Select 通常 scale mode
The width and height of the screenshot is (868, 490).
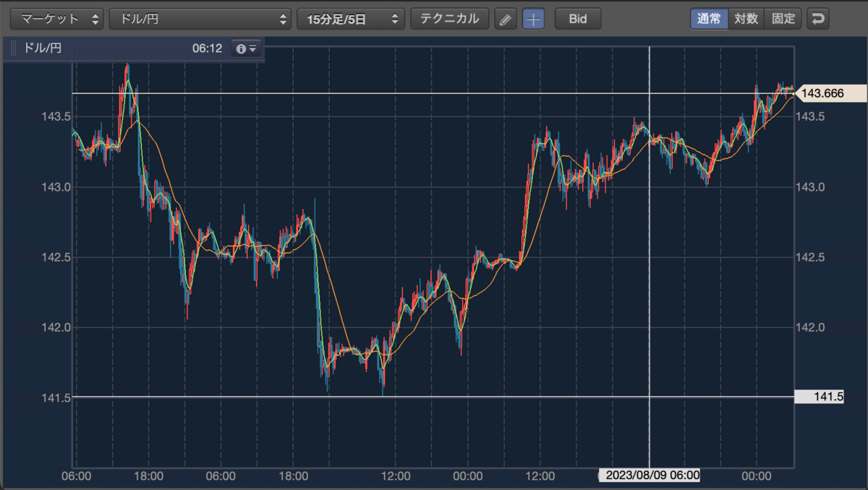709,19
